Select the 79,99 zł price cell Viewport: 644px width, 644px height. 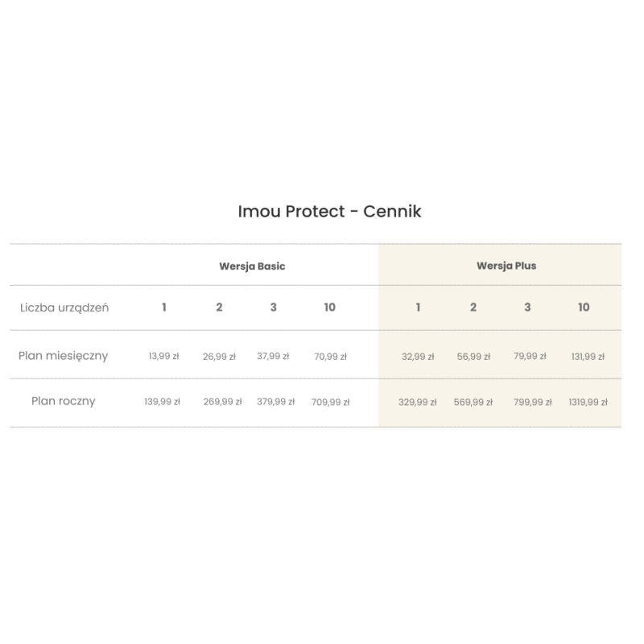click(530, 356)
